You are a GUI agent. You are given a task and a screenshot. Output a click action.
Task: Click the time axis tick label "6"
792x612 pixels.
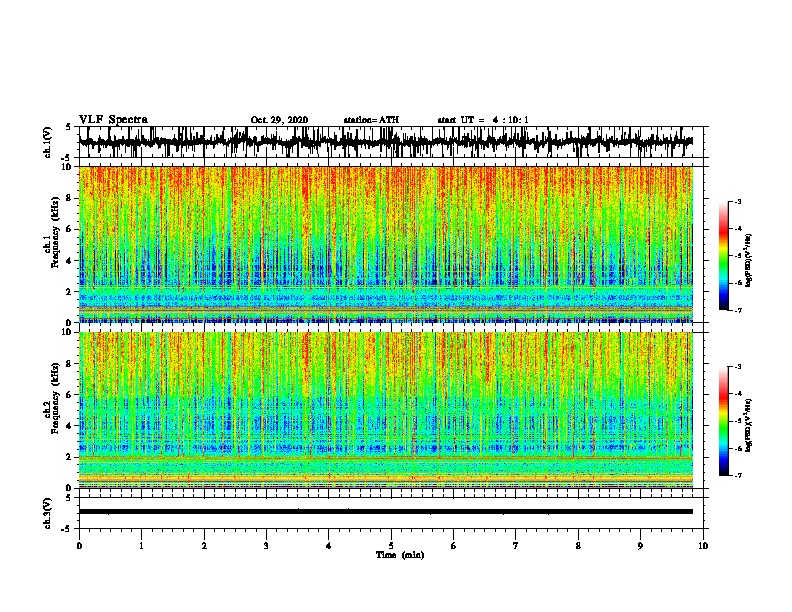pos(454,545)
